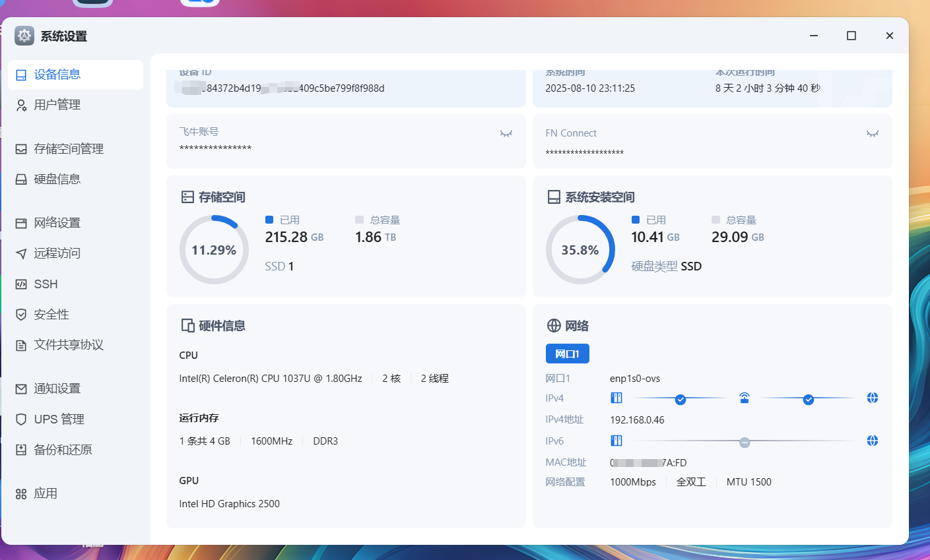Open 文件共享协议 settings page
Image resolution: width=930 pixels, height=560 pixels.
tap(69, 345)
